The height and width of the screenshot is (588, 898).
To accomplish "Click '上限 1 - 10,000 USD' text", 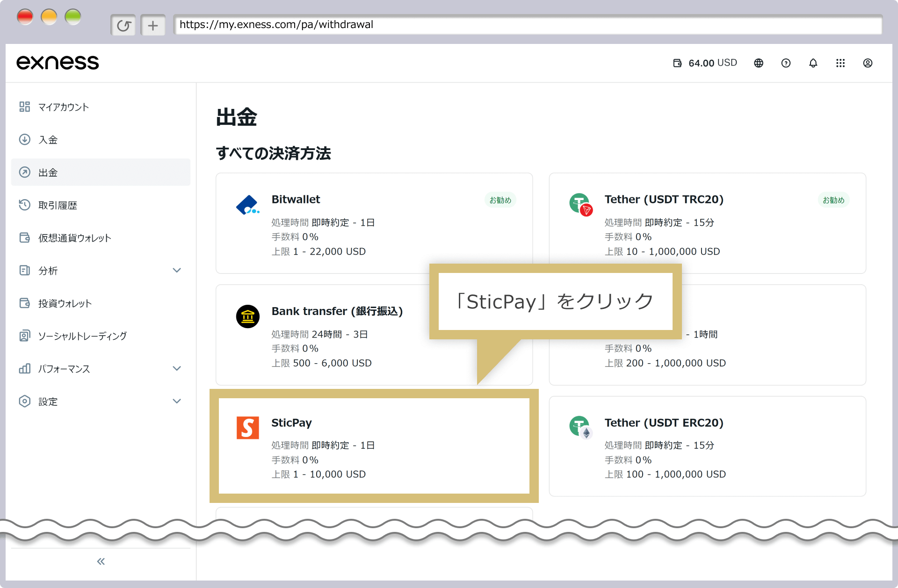I will pyautogui.click(x=319, y=474).
